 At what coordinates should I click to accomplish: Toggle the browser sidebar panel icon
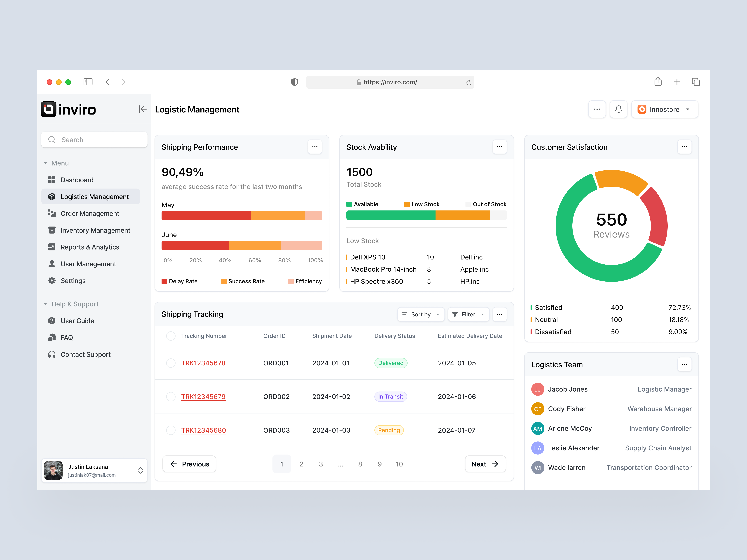88,82
